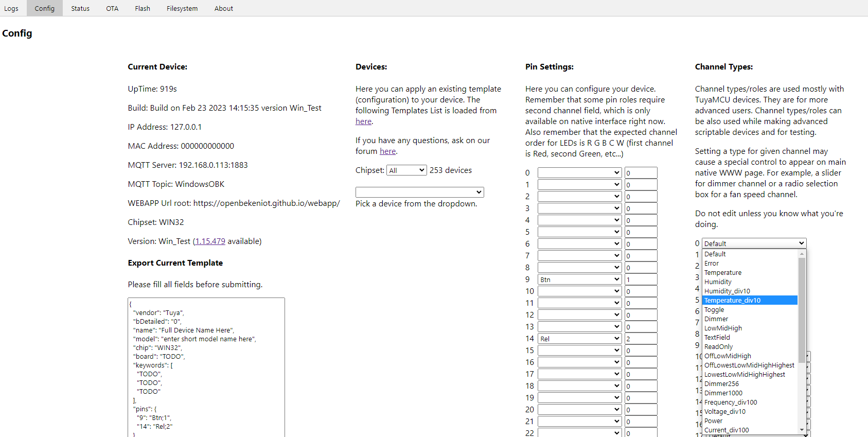Screen dimensions: 868x437
Task: Open the OTA tab
Action: (x=112, y=8)
